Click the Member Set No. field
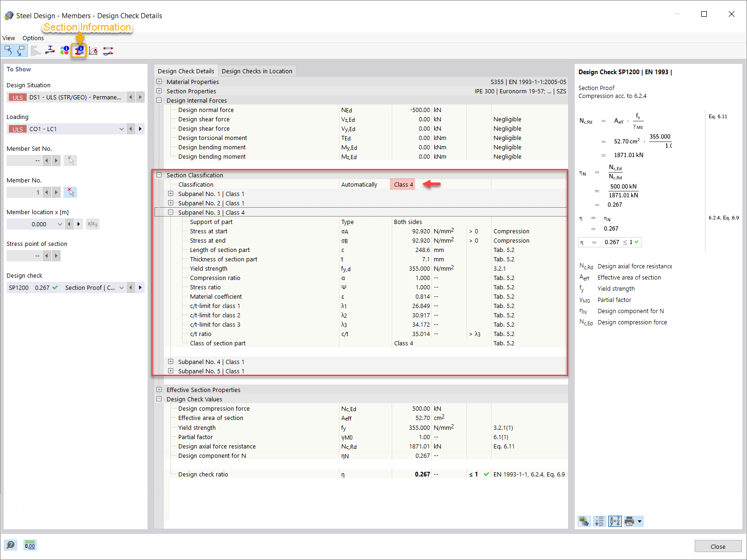747x560 pixels. [24, 161]
